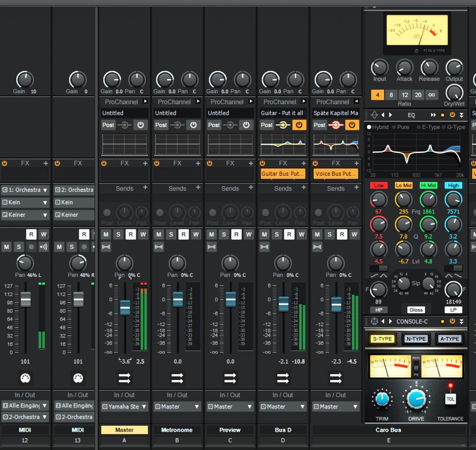Click the Preview bus volume fader
Image resolution: width=476 pixels, height=450 pixels.
[231, 299]
